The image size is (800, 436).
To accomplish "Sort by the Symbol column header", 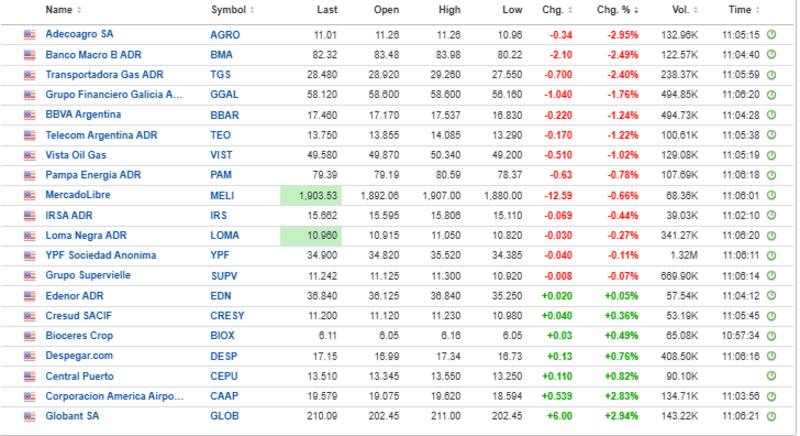I will (232, 10).
